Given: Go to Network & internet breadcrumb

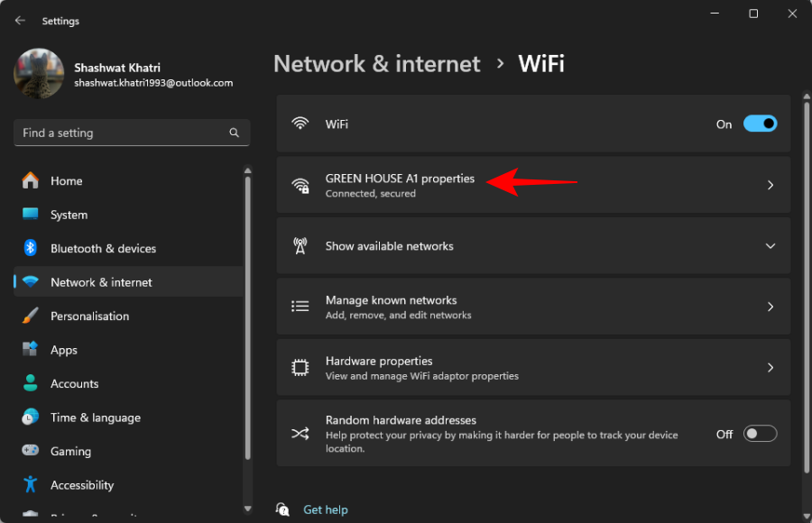Looking at the screenshot, I should (376, 64).
